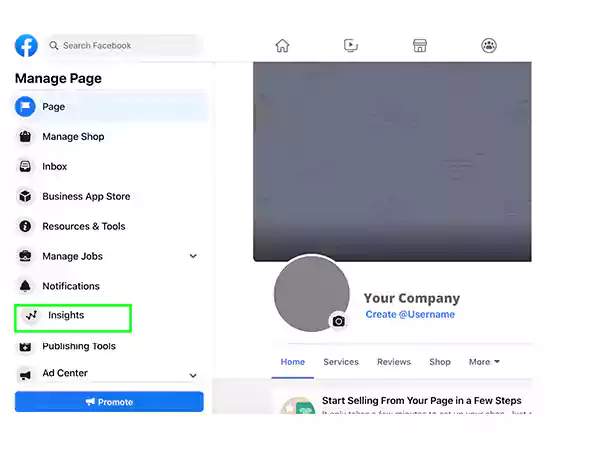Click the Your Company page name
The image size is (600, 450).
point(412,298)
